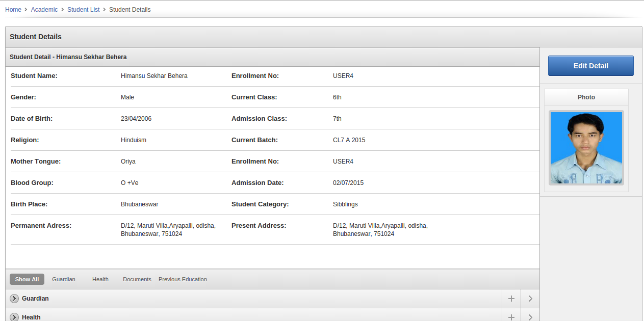Switch to the Guardian filter tab
The width and height of the screenshot is (644, 321).
(x=64, y=279)
